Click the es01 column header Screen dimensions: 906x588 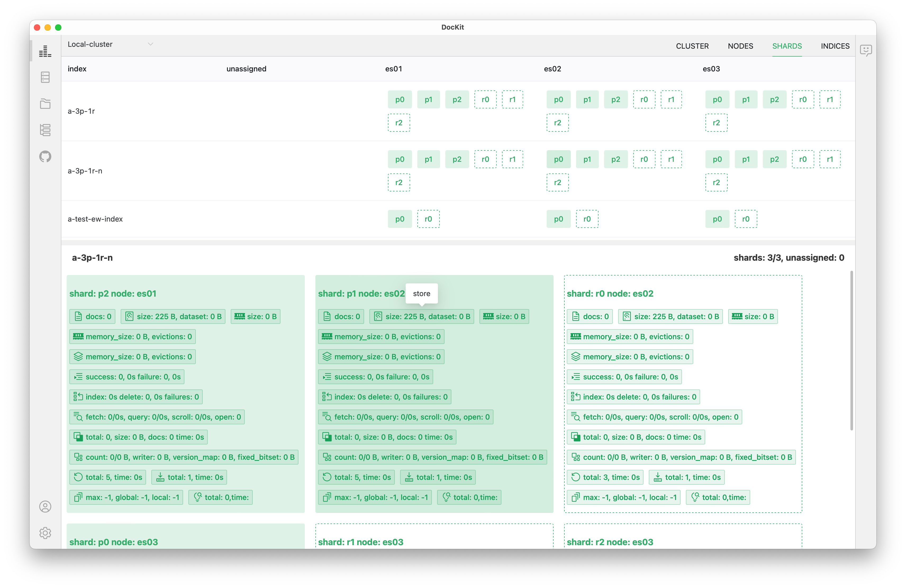pyautogui.click(x=394, y=69)
